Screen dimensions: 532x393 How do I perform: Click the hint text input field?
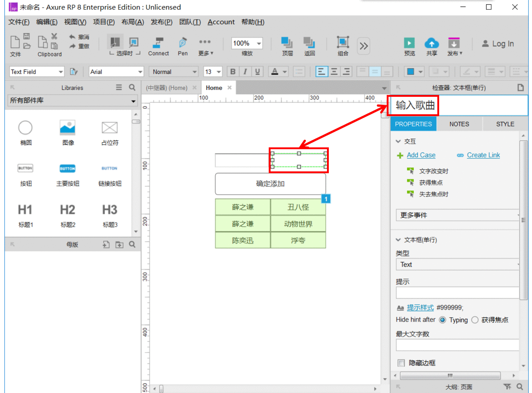pyautogui.click(x=457, y=293)
